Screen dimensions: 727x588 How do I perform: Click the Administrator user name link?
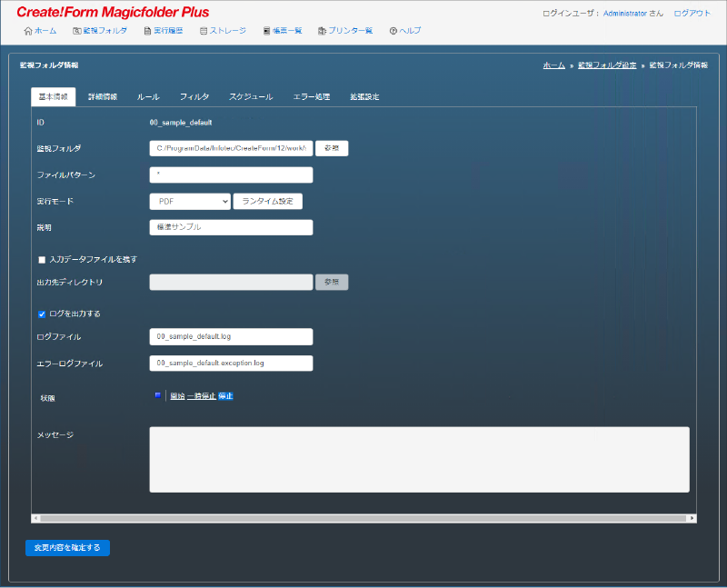click(625, 14)
